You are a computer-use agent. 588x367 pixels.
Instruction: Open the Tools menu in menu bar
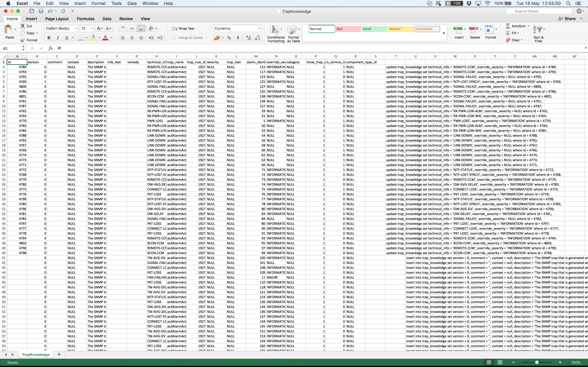coord(116,3)
